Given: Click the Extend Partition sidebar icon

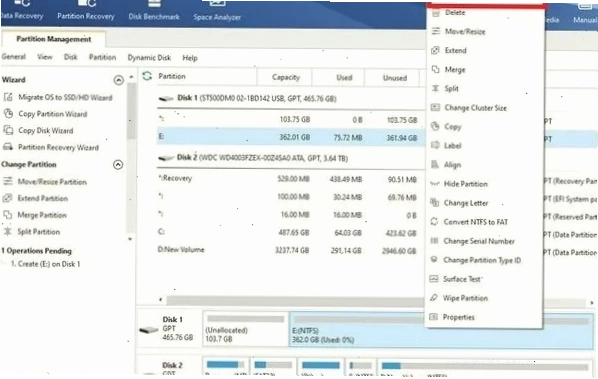Looking at the screenshot, I should point(8,198).
